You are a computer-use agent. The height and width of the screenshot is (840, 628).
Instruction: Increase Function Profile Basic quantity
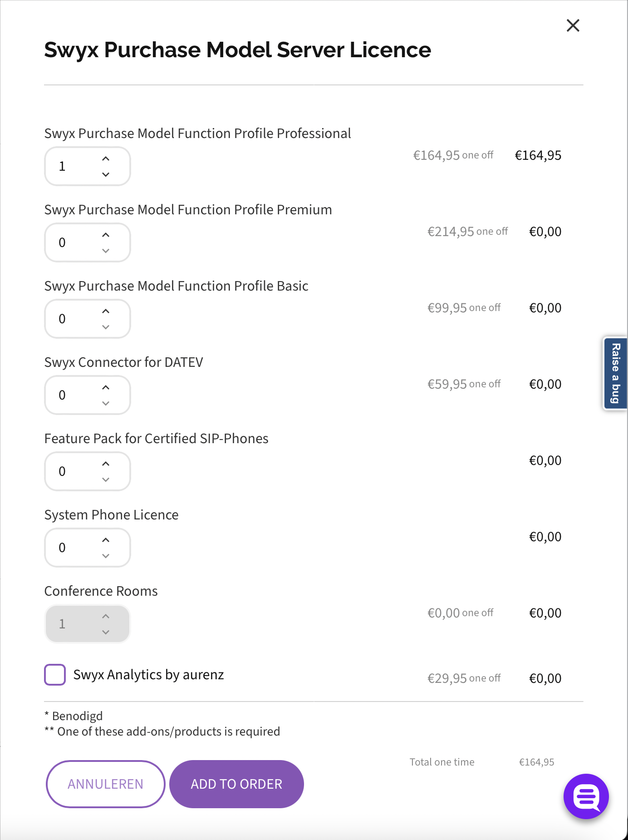(106, 311)
